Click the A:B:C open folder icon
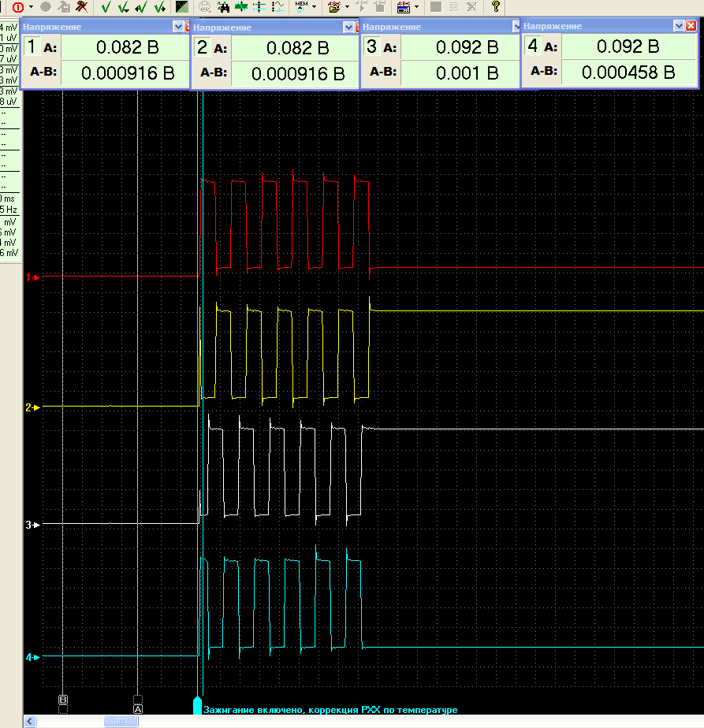This screenshot has height=728, width=704. pos(334,7)
